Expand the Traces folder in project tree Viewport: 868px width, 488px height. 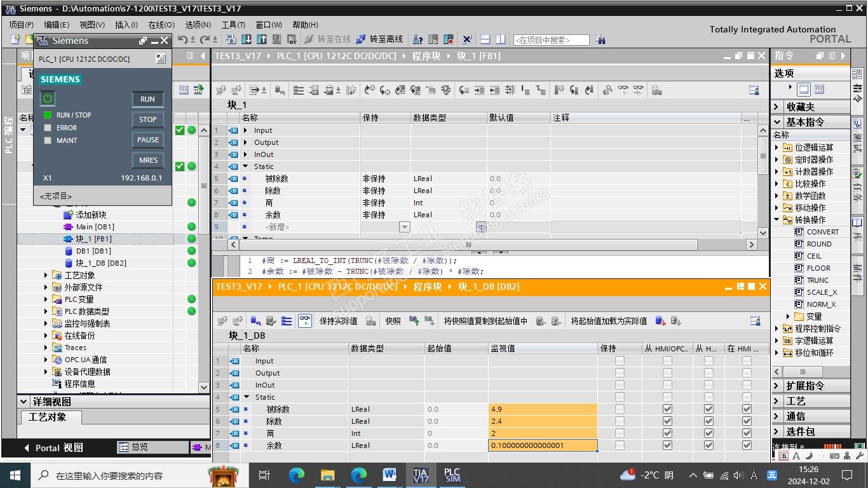tap(46, 348)
